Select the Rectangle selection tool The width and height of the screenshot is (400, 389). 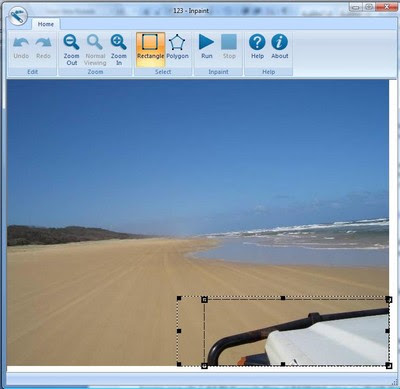[x=150, y=49]
